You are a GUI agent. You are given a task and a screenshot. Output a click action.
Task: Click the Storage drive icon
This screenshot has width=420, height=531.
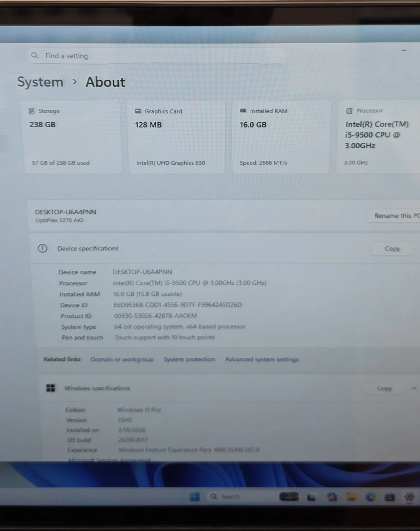pos(32,111)
